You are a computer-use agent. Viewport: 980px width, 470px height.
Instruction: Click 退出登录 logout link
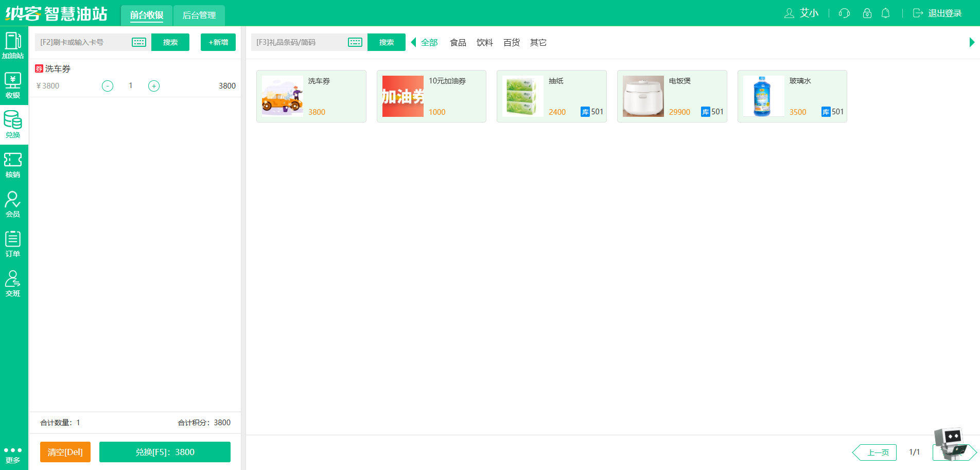937,13
